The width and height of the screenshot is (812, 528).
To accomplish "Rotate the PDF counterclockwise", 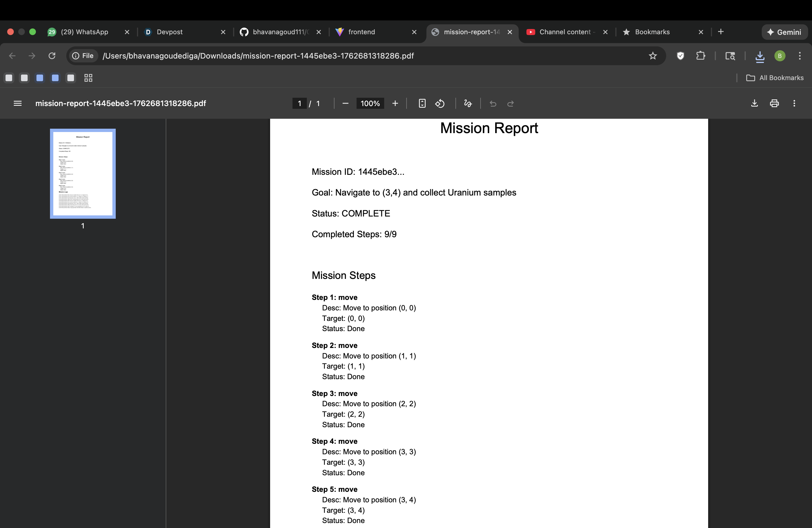I will tap(440, 103).
